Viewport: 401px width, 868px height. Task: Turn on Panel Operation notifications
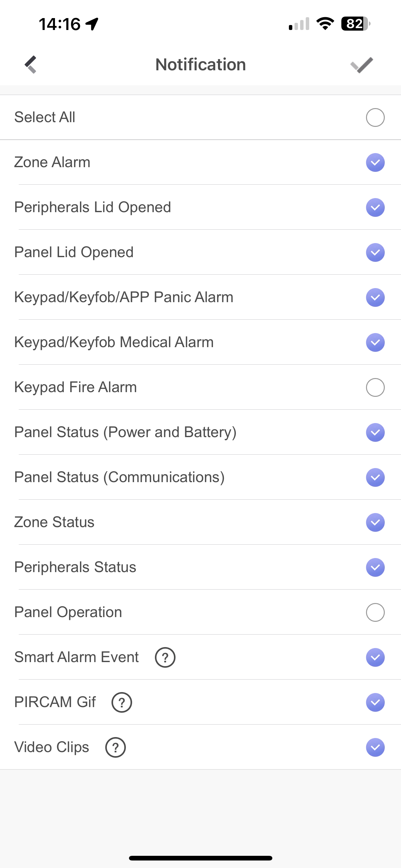[x=375, y=612]
